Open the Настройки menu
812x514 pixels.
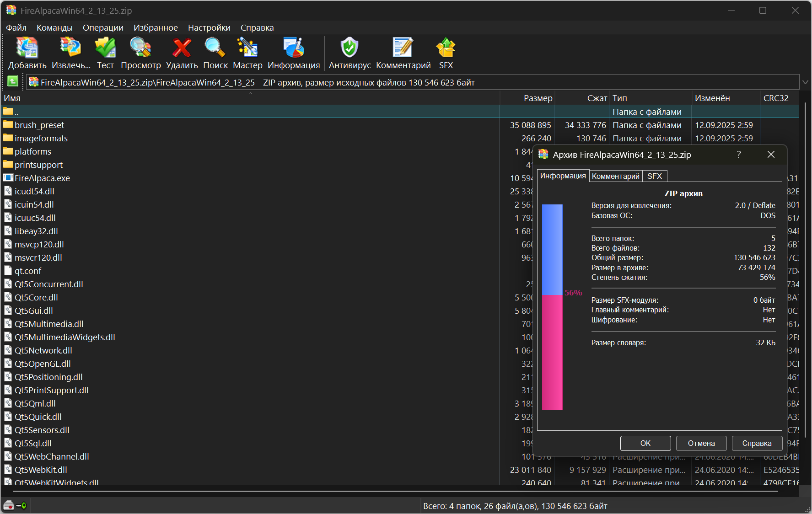tap(209, 28)
